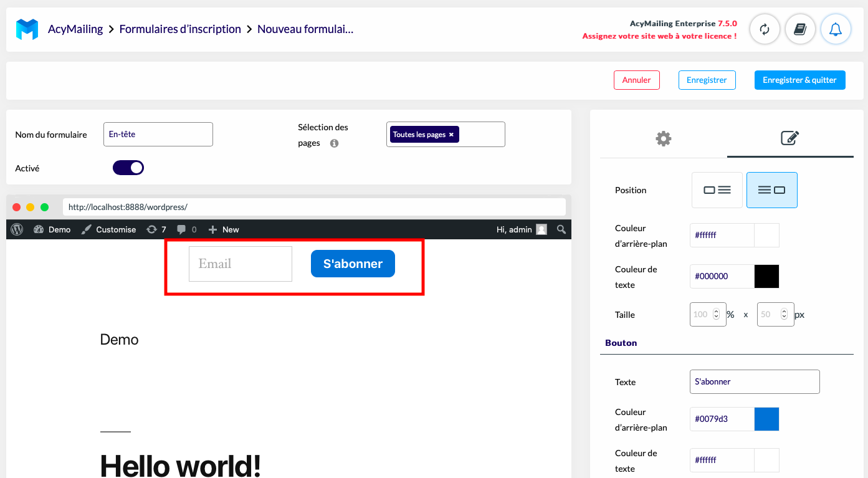Screen dimensions: 868x478
Task: Increment the Taille percent stepper
Action: pos(716,312)
